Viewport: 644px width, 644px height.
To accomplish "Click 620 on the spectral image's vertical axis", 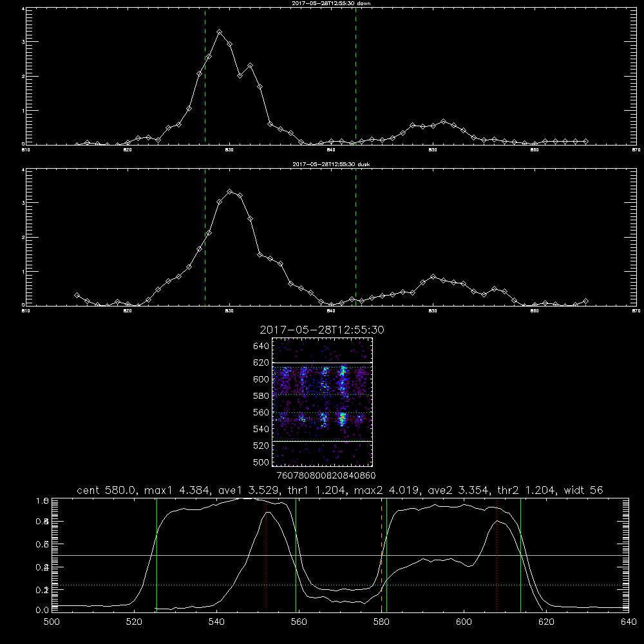I will click(x=261, y=363).
